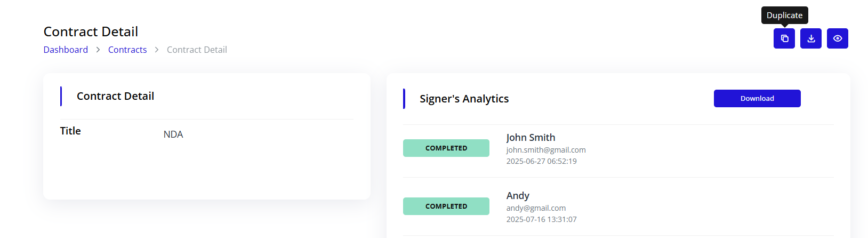This screenshot has width=868, height=238.
Task: Click the download icon in top toolbar
Action: 811,38
